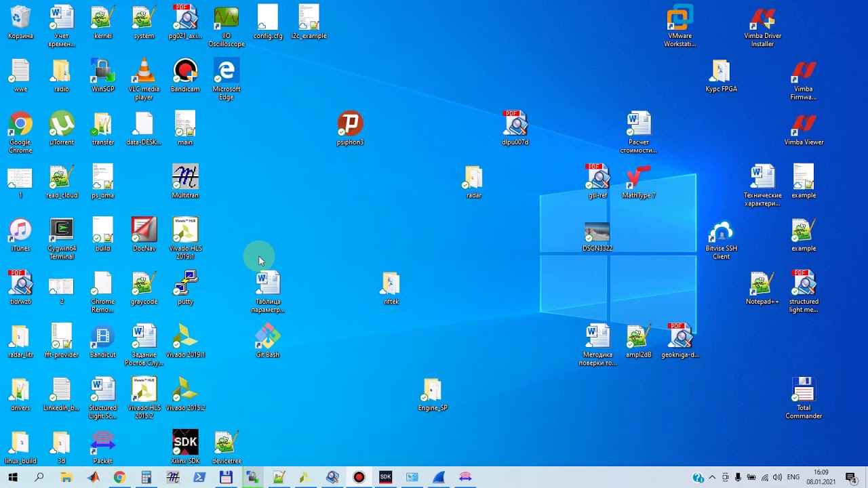Select the Таблица параметр... Word document
868x488 pixels.
coord(268,291)
